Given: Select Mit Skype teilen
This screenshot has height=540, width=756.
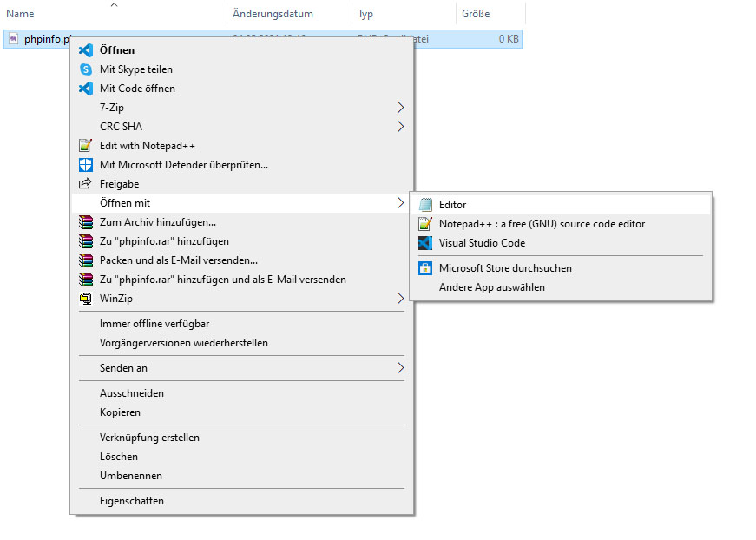Looking at the screenshot, I should [241, 69].
